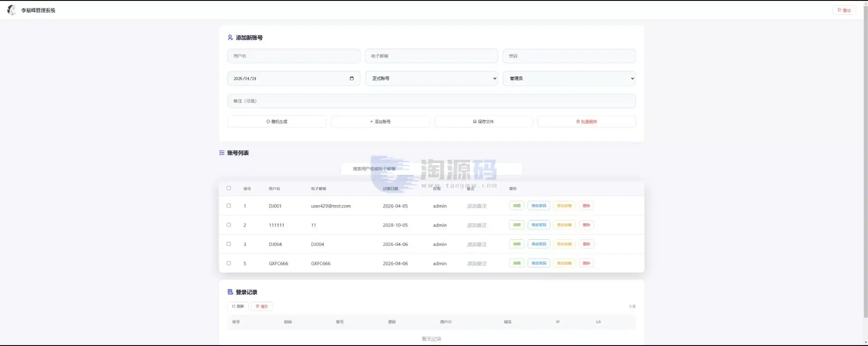Click the red 批量删除 batch delete button
The height and width of the screenshot is (346, 868).
click(587, 121)
